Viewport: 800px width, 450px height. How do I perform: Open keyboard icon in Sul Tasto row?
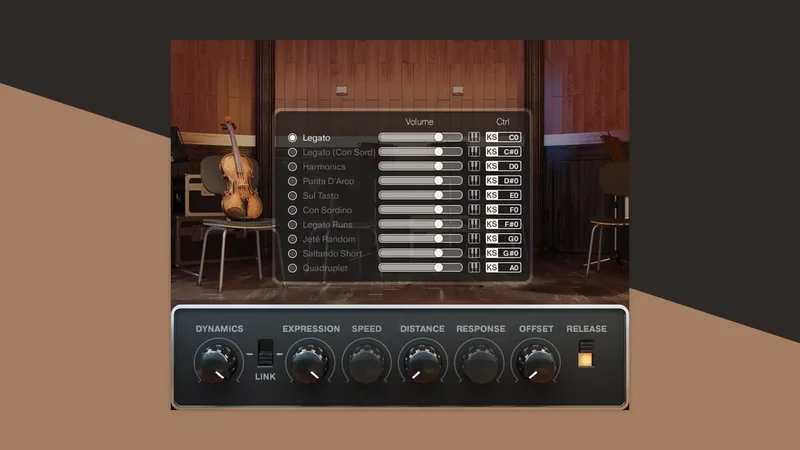[x=474, y=195]
